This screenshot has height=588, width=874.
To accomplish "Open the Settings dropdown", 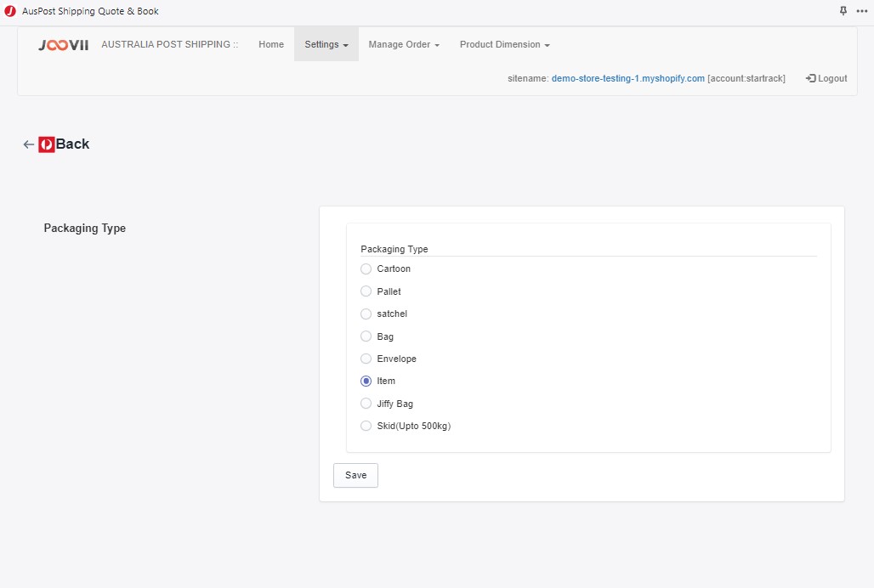I will coord(326,44).
